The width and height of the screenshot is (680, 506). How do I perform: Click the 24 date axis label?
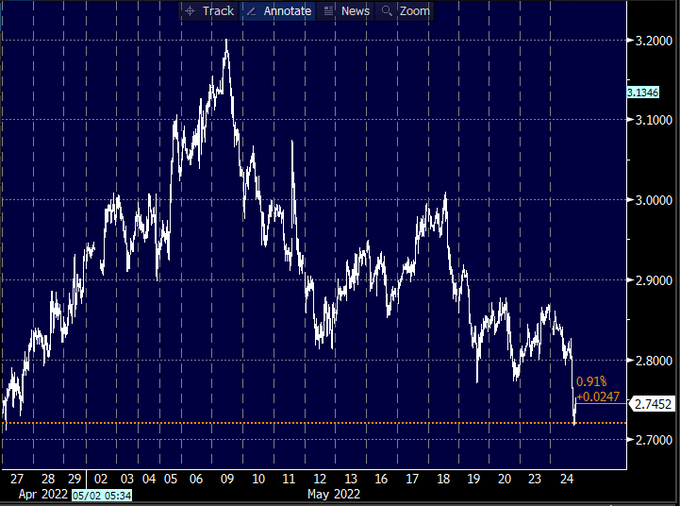[567, 479]
